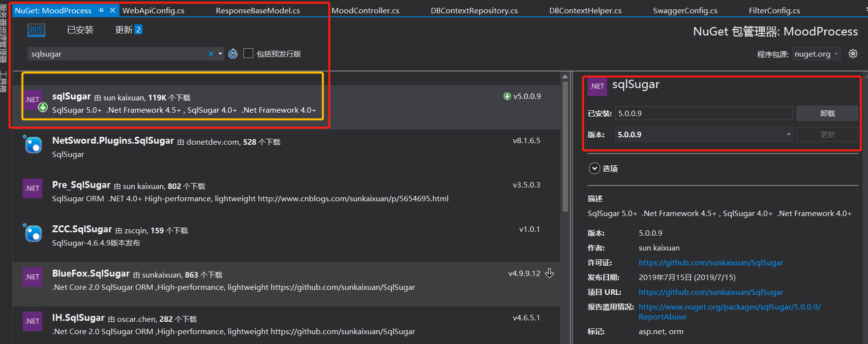Image resolution: width=868 pixels, height=344 pixels.
Task: Switch to the 浏览 tab
Action: point(36,30)
